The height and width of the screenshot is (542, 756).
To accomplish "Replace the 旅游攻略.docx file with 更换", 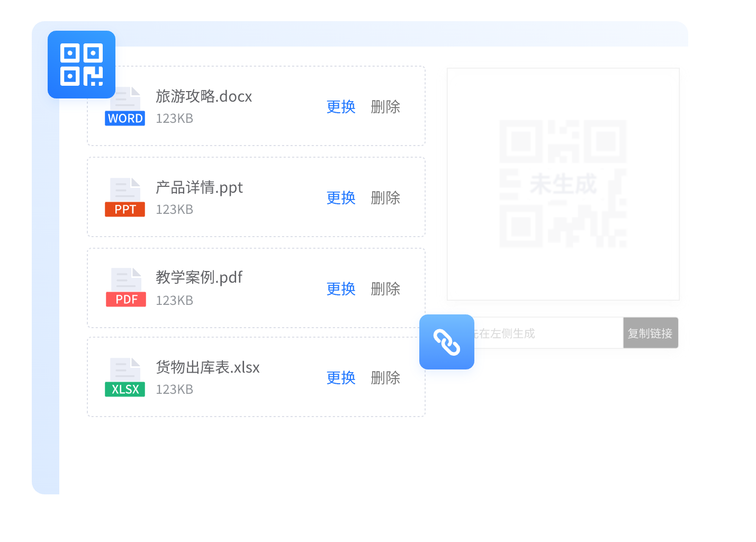I will tap(341, 107).
